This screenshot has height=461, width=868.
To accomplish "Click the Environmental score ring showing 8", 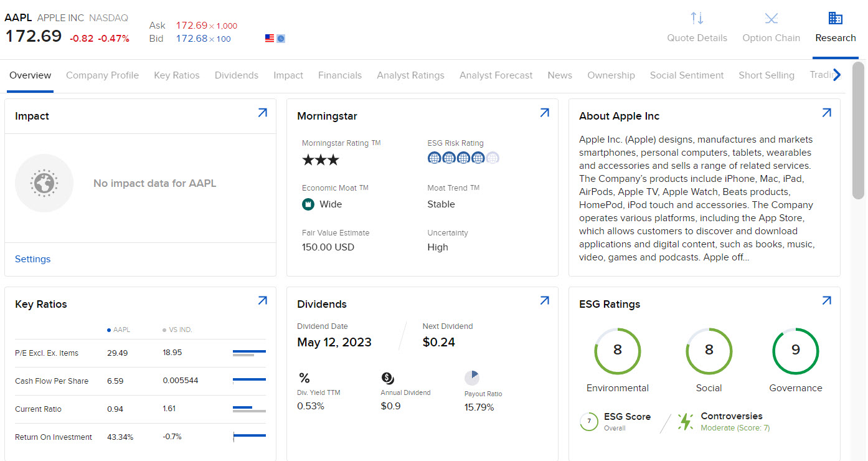I will [x=617, y=350].
